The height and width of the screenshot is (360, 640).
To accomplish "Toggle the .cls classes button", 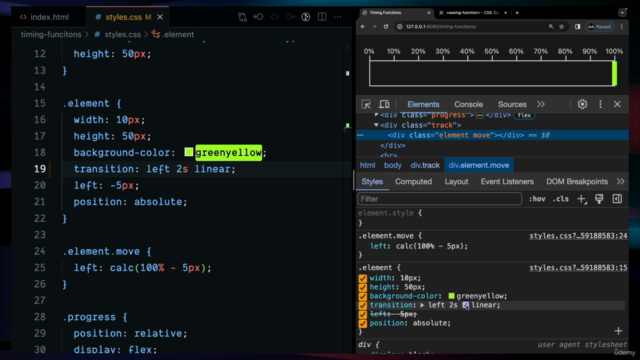I will click(x=560, y=199).
